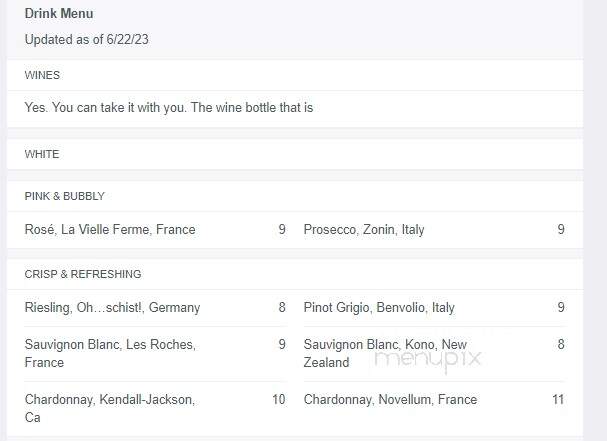607x441 pixels.
Task: Click the Updated as of 6/22/23 text
Action: click(86, 39)
